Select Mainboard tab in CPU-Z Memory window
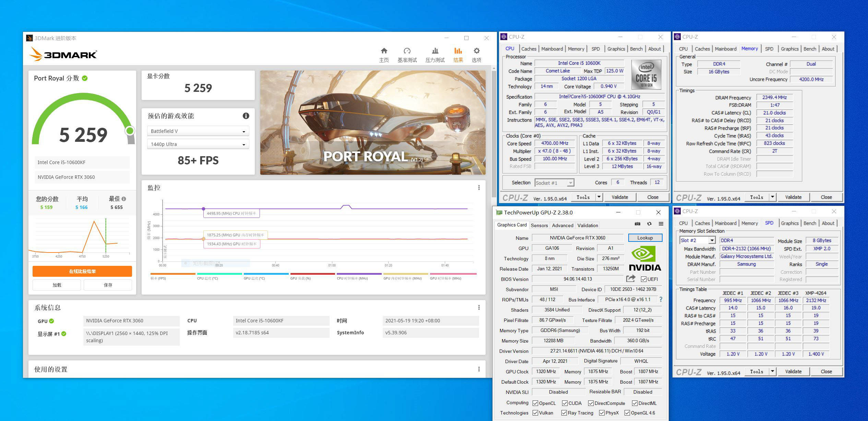Viewport: 868px width, 421px height. 726,49
